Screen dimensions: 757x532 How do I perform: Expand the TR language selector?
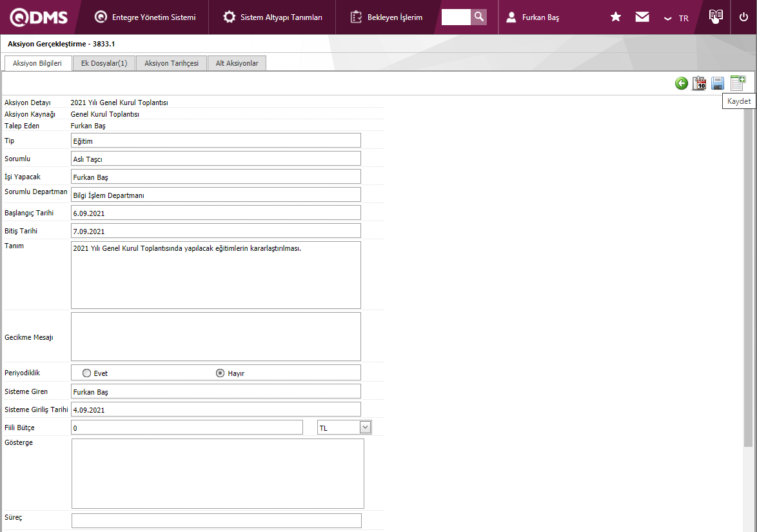676,18
